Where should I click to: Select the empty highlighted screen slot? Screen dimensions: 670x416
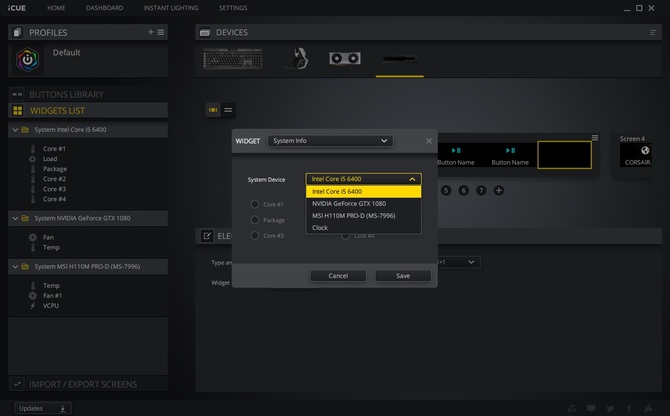(x=564, y=155)
